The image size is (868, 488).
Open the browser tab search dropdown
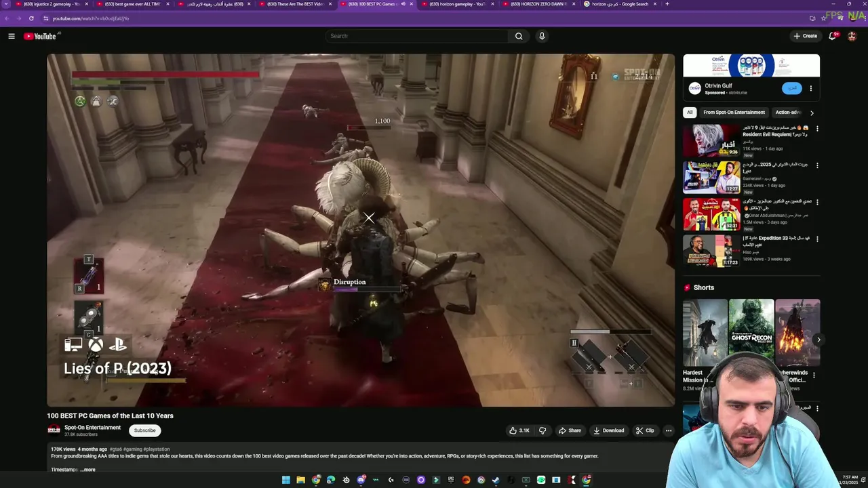(7, 4)
